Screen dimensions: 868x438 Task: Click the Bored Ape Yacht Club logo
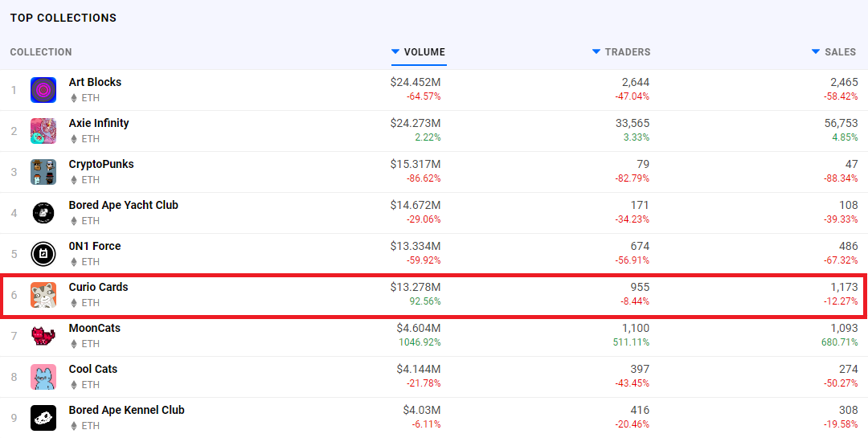[43, 213]
